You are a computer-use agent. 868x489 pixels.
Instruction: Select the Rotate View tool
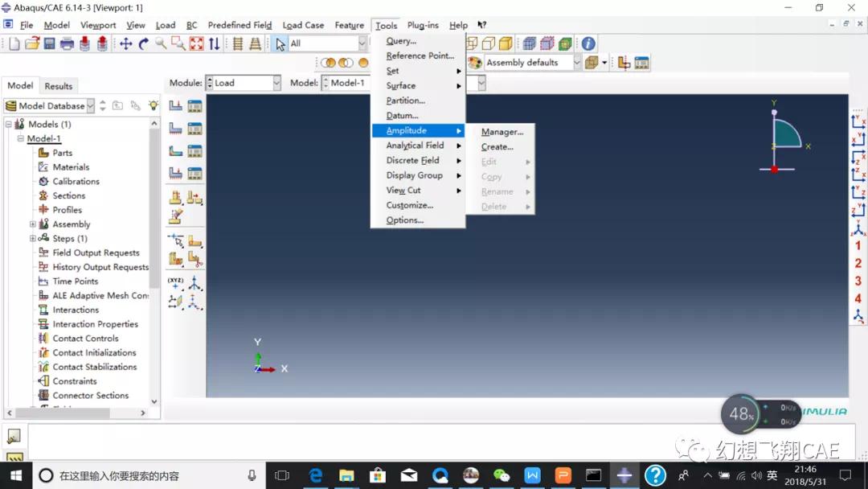(x=144, y=43)
